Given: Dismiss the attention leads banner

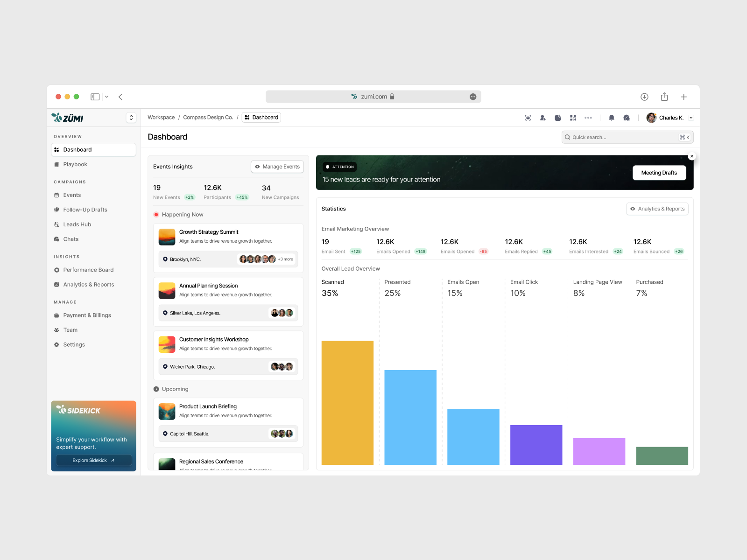Looking at the screenshot, I should click(691, 157).
